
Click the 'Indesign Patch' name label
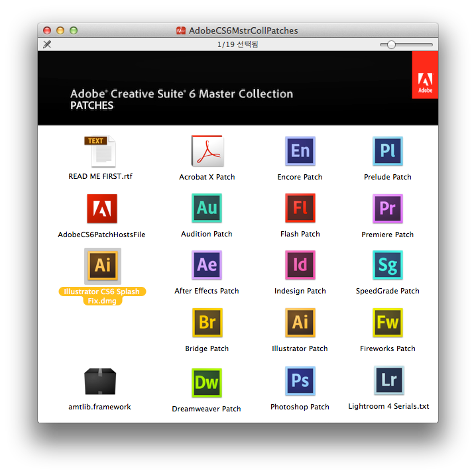pos(300,291)
